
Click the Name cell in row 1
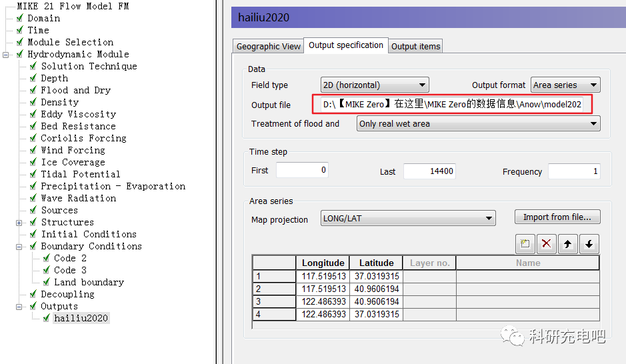528,276
